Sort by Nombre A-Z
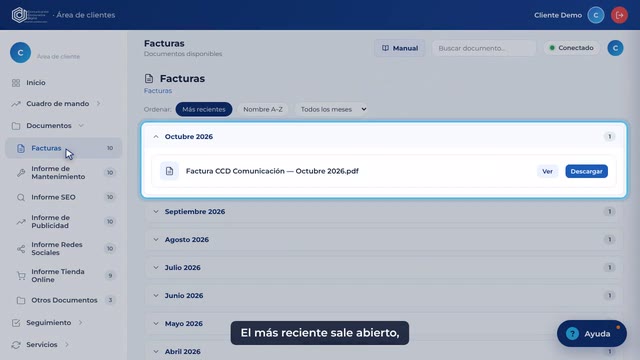 pyautogui.click(x=263, y=109)
